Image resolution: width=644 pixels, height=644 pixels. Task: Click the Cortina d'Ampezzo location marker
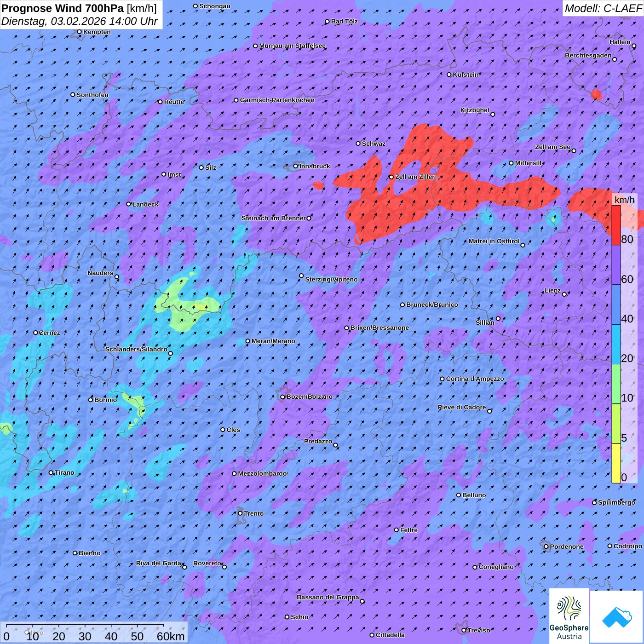(x=443, y=379)
